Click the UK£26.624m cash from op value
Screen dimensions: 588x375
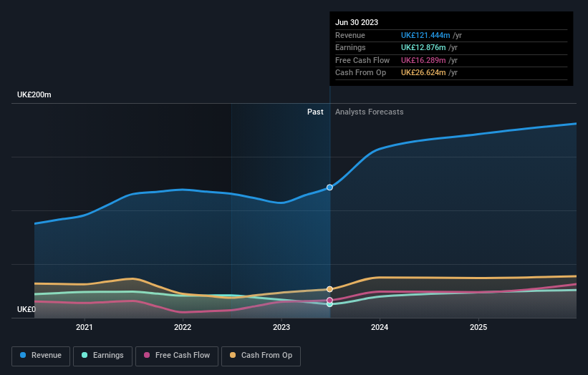tap(423, 73)
